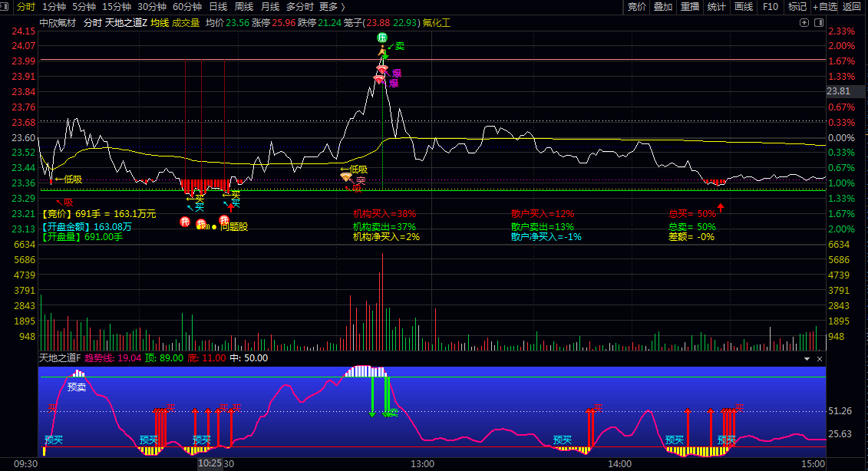The image size is (868, 471).
Task: Switch to the 周线 weekly chart tab
Action: (243, 7)
